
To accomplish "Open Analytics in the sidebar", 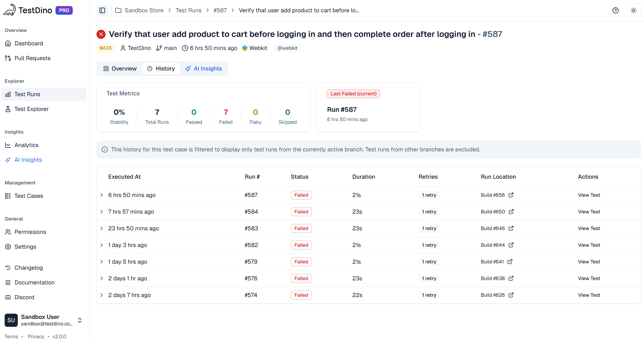I will pos(26,145).
